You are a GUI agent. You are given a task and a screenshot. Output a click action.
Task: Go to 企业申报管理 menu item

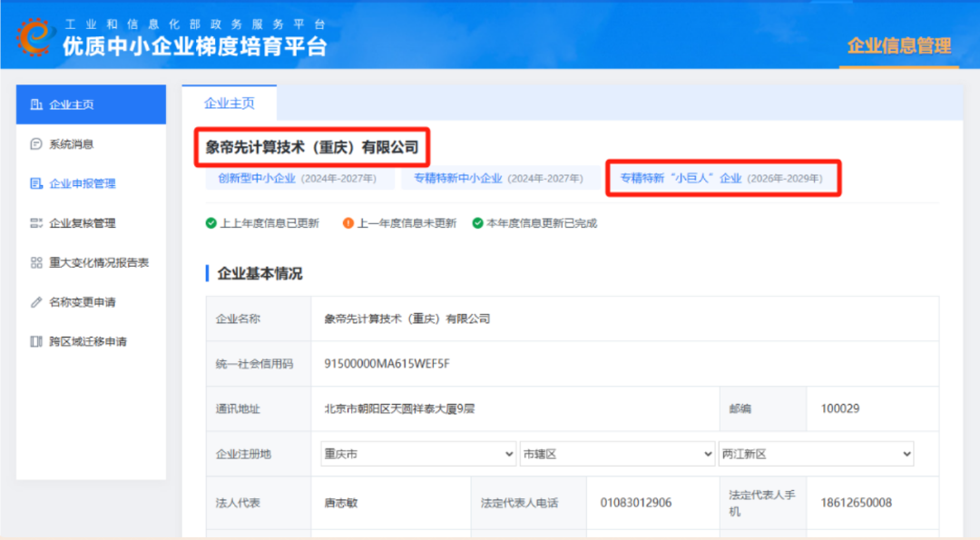click(x=92, y=183)
